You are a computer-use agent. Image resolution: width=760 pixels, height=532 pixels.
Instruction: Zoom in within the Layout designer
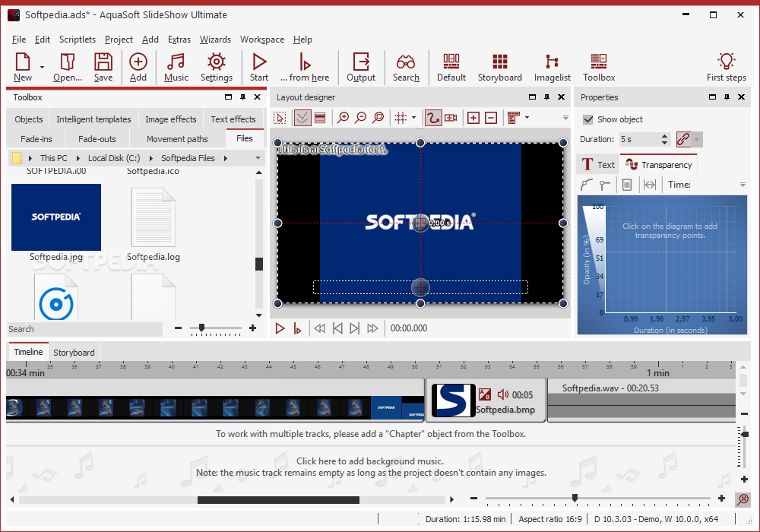coord(344,117)
